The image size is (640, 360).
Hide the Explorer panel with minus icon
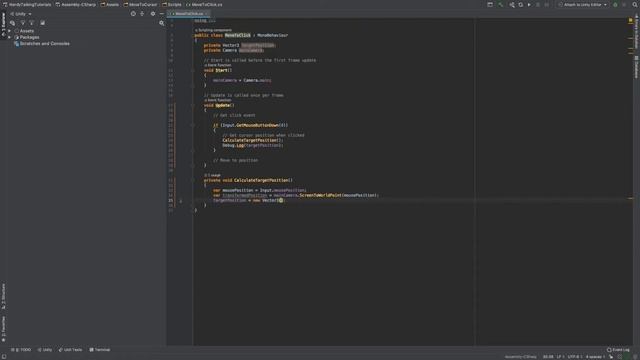coord(162,14)
